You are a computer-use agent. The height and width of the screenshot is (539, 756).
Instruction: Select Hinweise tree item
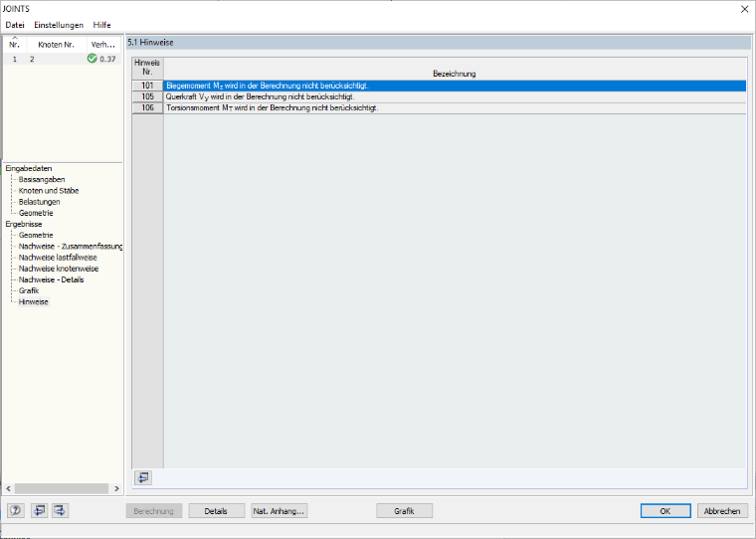pyautogui.click(x=33, y=301)
